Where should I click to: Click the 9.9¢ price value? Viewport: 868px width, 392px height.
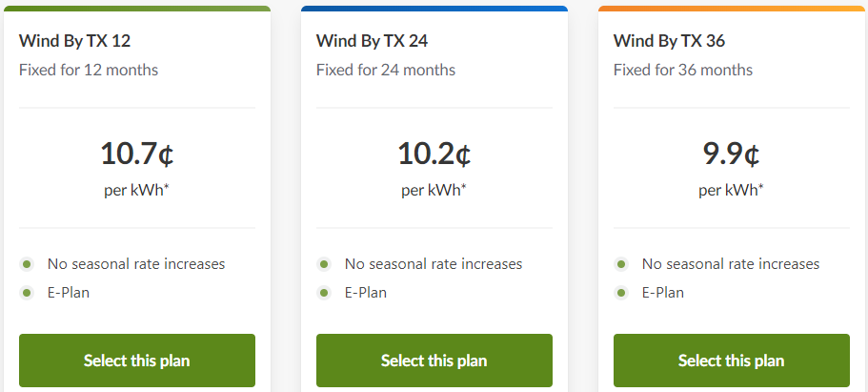point(732,153)
